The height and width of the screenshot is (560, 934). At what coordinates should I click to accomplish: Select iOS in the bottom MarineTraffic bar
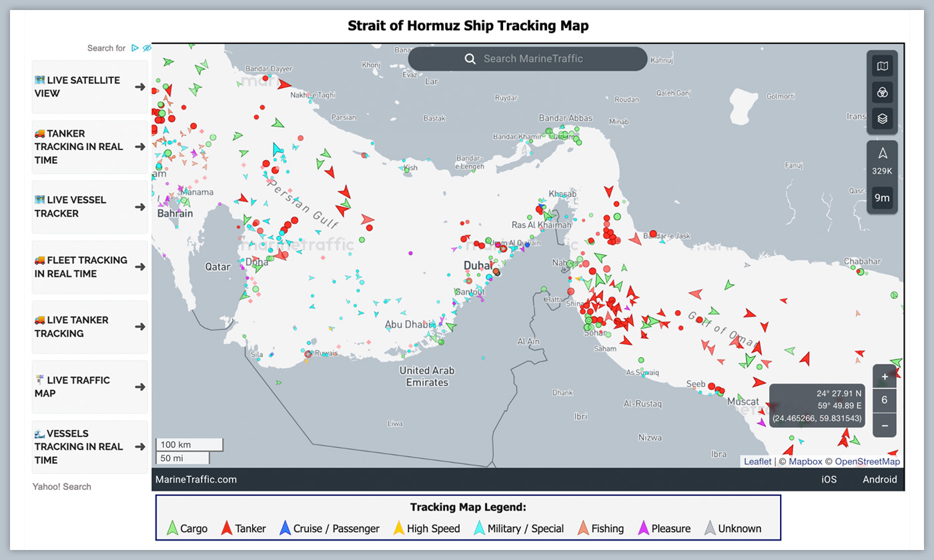point(829,479)
